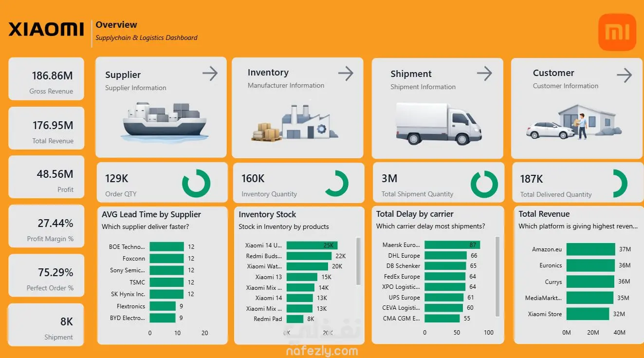Image resolution: width=644 pixels, height=358 pixels.
Task: Select the Currys 36M revenue bar
Action: [x=590, y=282]
